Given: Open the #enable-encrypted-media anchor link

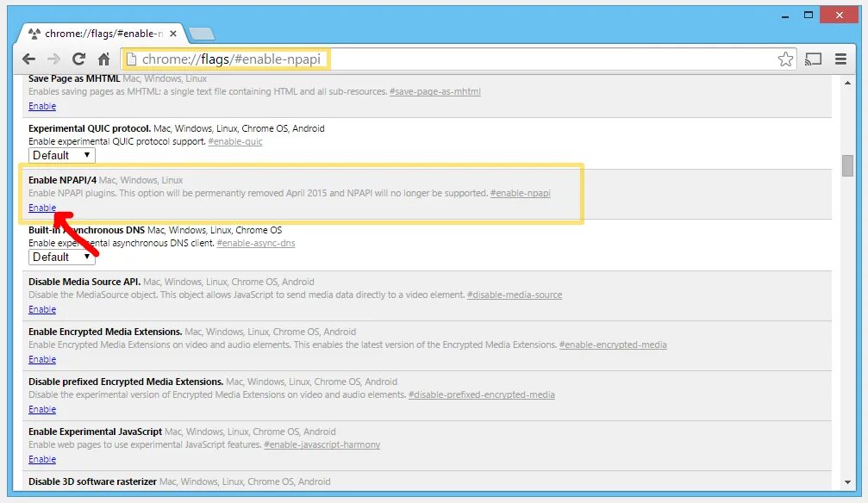Looking at the screenshot, I should (x=613, y=345).
